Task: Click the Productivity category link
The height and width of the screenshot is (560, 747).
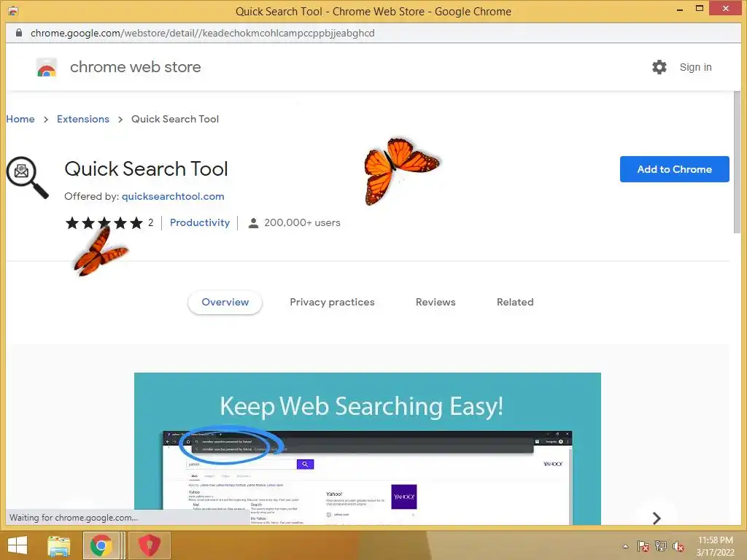Action: pos(200,223)
